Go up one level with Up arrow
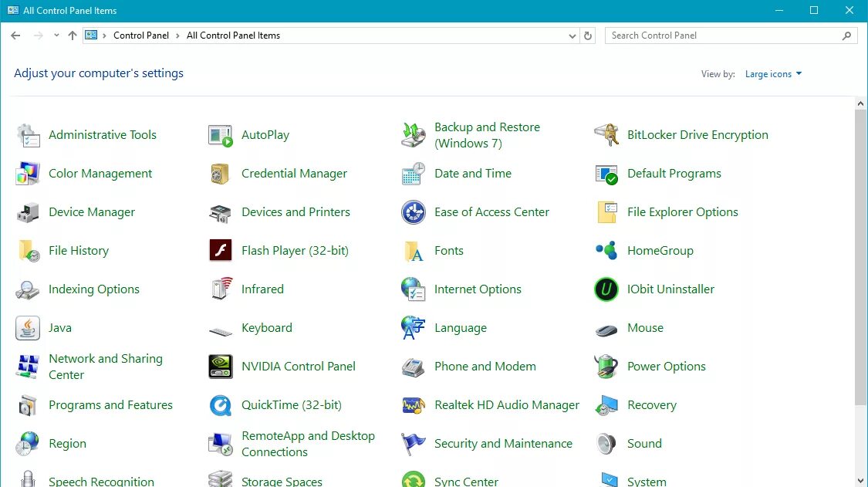 pyautogui.click(x=73, y=36)
